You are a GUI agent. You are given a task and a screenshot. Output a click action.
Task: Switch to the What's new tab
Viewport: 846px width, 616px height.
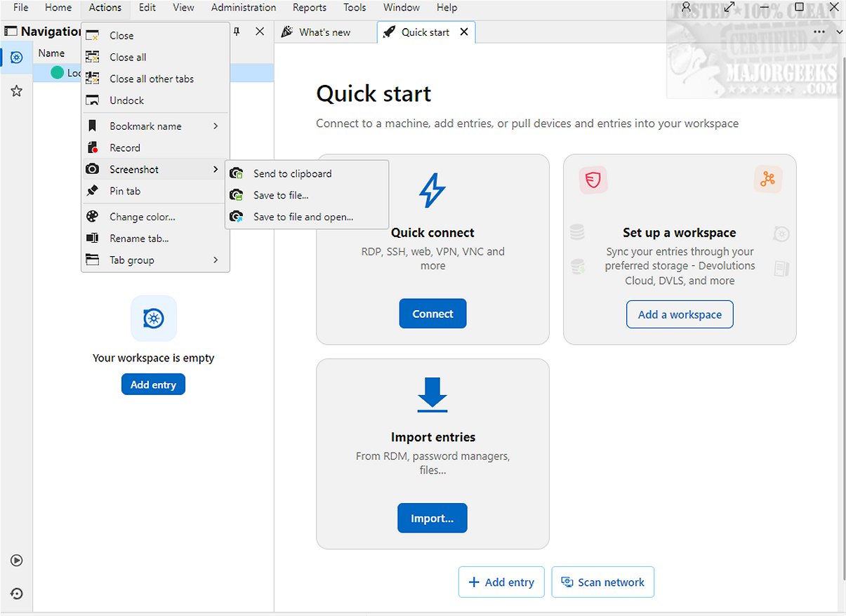324,32
